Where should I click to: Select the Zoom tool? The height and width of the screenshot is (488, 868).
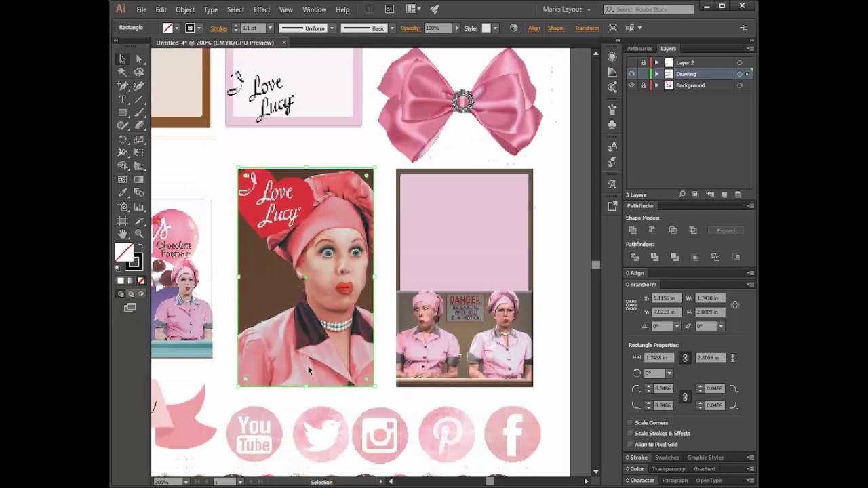click(139, 234)
